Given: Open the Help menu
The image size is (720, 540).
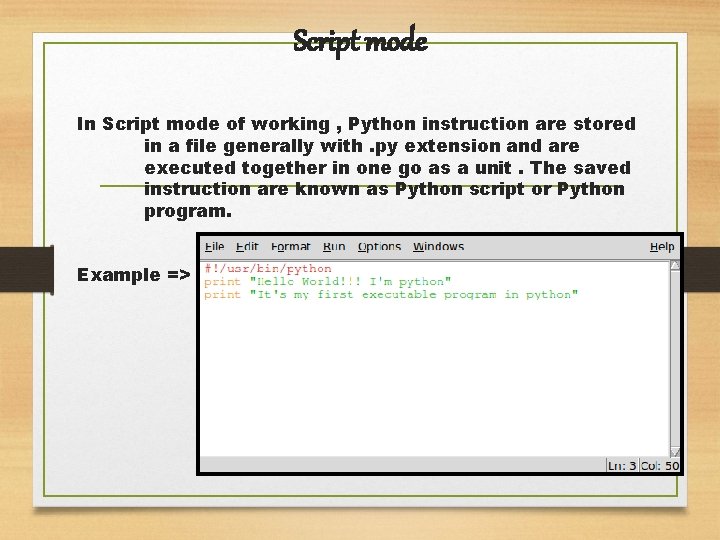Looking at the screenshot, I should [662, 247].
